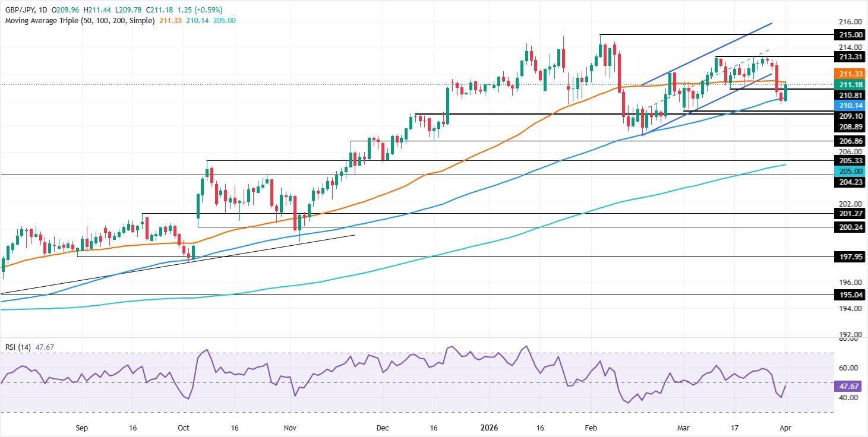Select the 213.31 price level label
Screen dimensions: 868x437
pos(850,57)
